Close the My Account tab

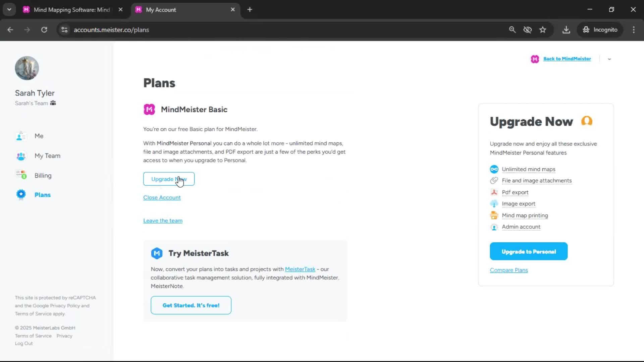pyautogui.click(x=233, y=10)
